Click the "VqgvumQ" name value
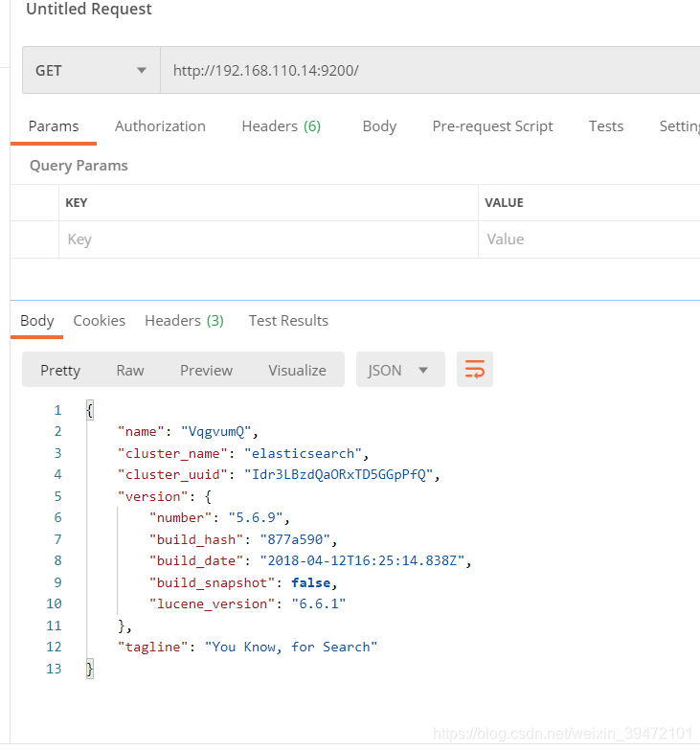Image resolution: width=700 pixels, height=751 pixels. click(x=215, y=432)
